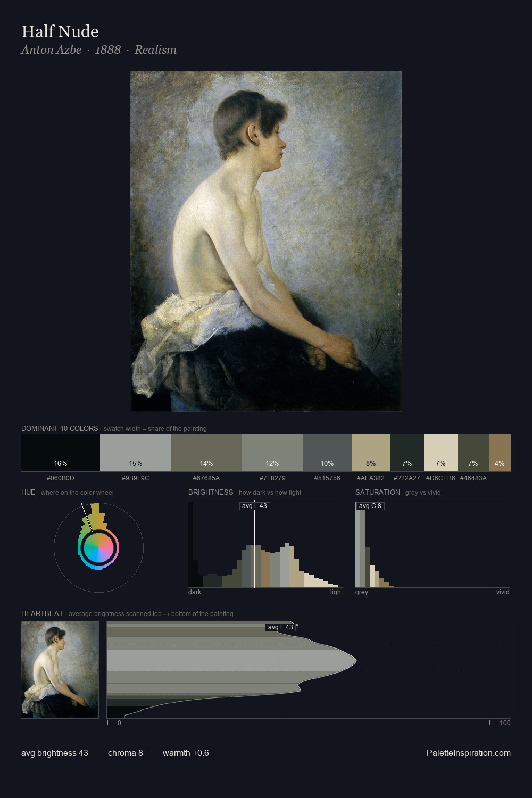Click the hex label #D6CEB6
The image size is (532, 798).
tap(440, 478)
